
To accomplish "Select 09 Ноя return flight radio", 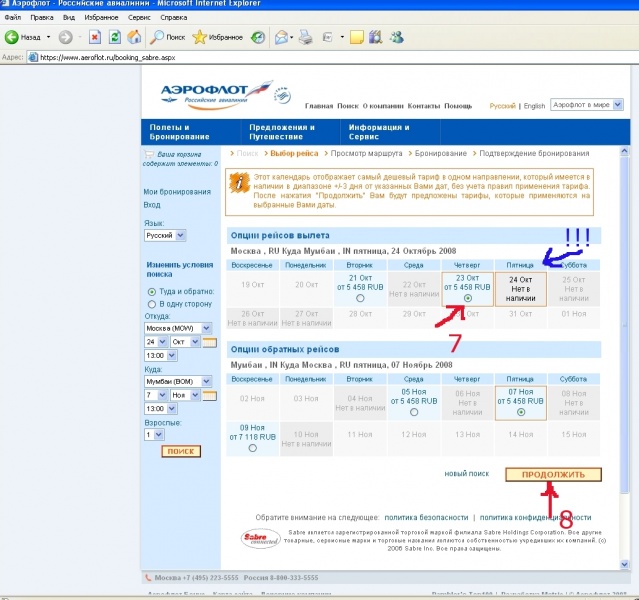I will [x=251, y=449].
